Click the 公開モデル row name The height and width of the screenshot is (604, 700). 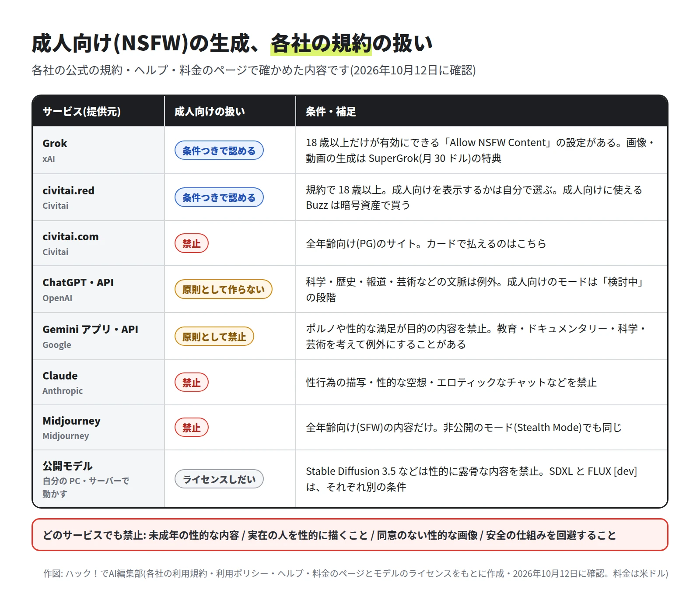(67, 466)
